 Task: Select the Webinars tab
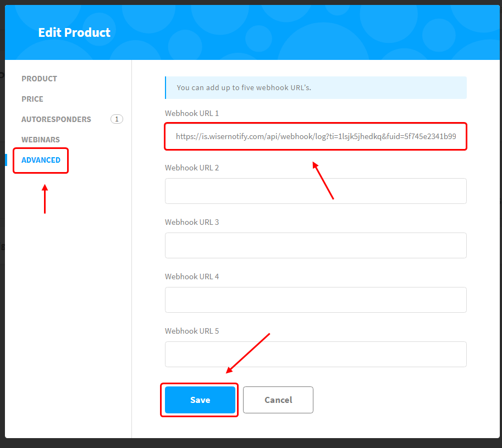pos(41,140)
